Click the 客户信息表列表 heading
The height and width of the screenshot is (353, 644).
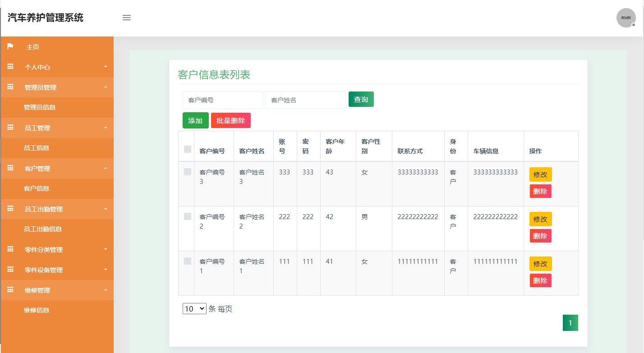coord(214,75)
